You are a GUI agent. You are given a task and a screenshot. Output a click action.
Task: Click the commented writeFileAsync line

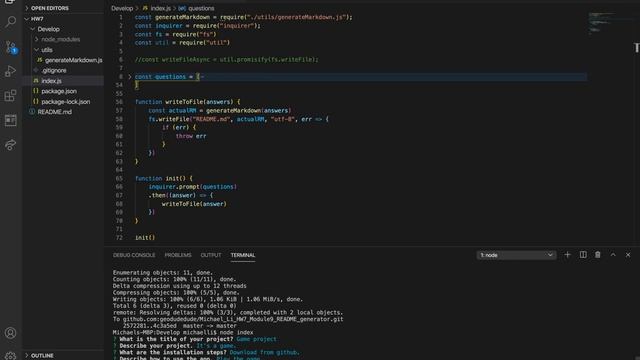pos(227,60)
